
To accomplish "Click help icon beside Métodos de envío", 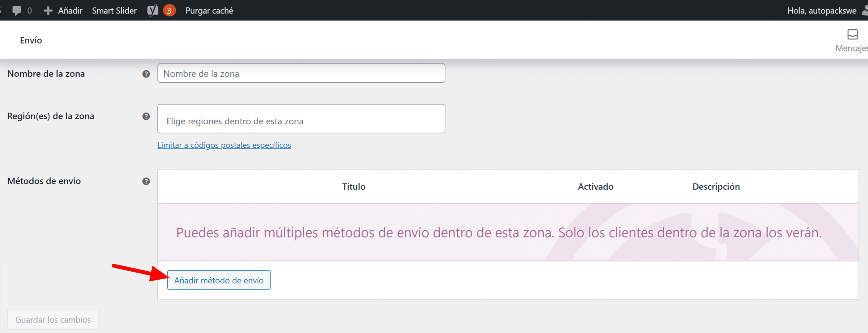I will 146,181.
